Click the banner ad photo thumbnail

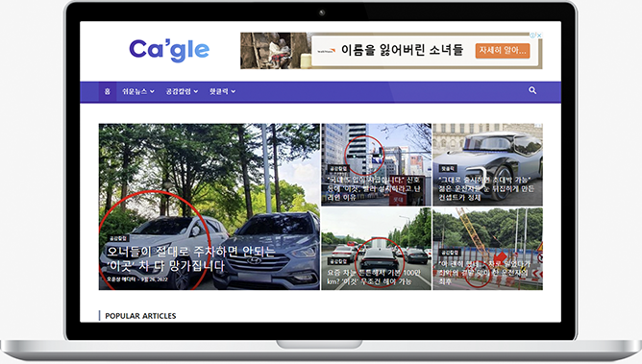click(275, 51)
